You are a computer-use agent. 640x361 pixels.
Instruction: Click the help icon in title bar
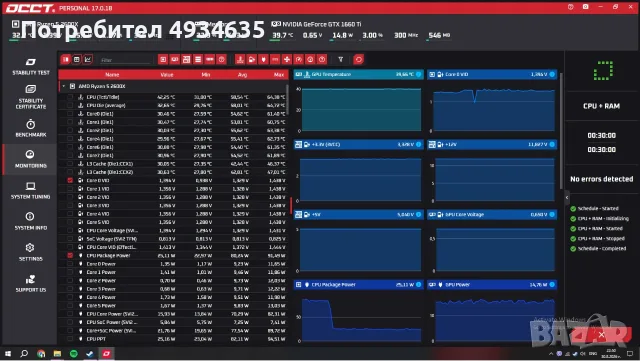[570, 7]
